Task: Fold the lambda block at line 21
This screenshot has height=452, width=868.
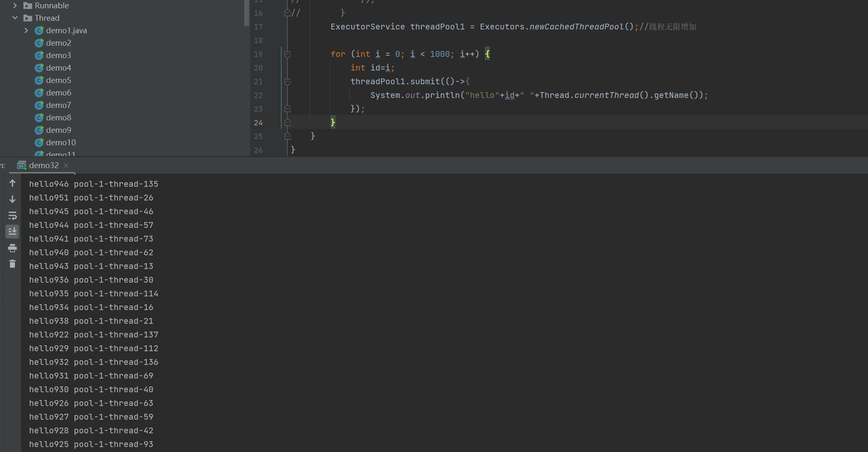Action: [x=287, y=82]
